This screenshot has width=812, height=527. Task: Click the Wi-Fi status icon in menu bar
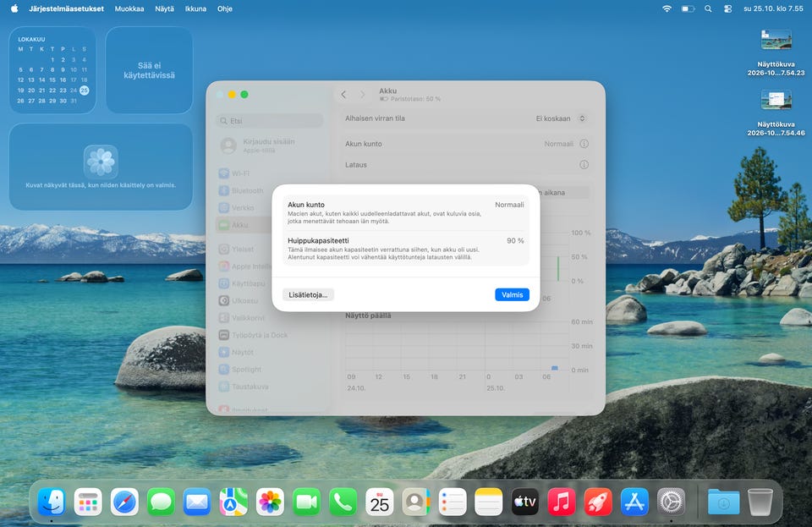click(667, 8)
